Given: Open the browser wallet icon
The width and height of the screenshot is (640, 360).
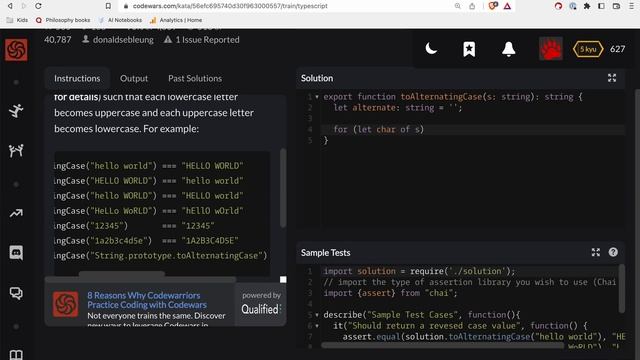Looking at the screenshot, I should pyautogui.click(x=616, y=6).
